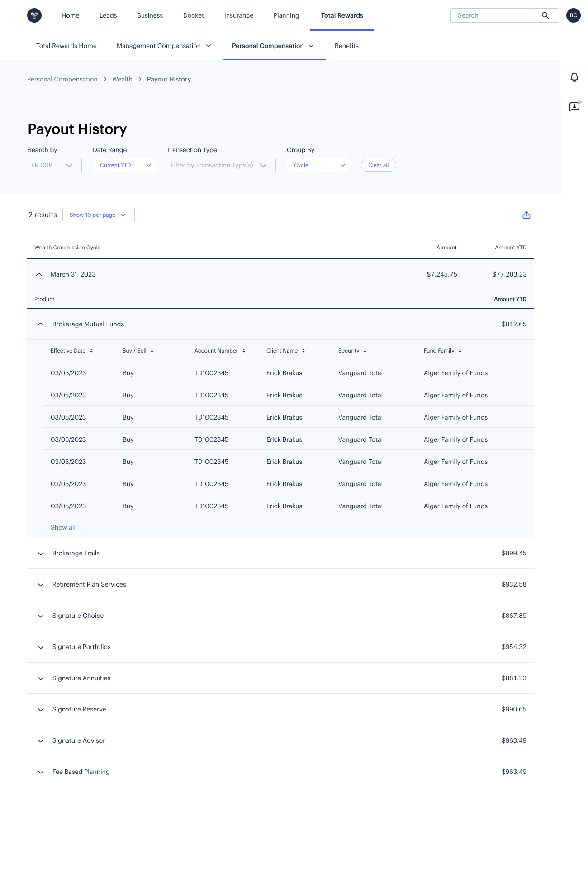The width and height of the screenshot is (588, 878).
Task: Sort by Fund Family column
Action: coord(460,351)
